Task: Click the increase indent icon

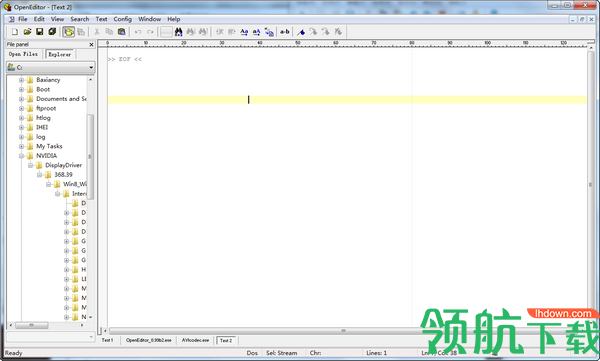Action: point(232,32)
